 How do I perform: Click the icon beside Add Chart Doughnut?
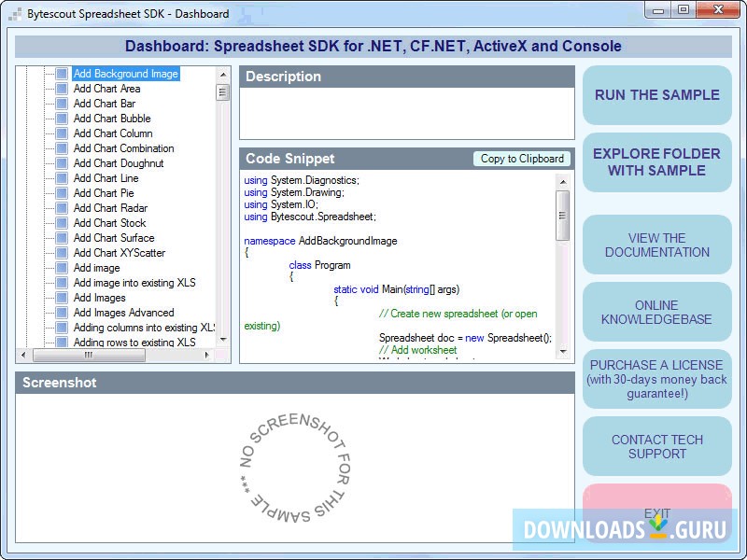(61, 162)
